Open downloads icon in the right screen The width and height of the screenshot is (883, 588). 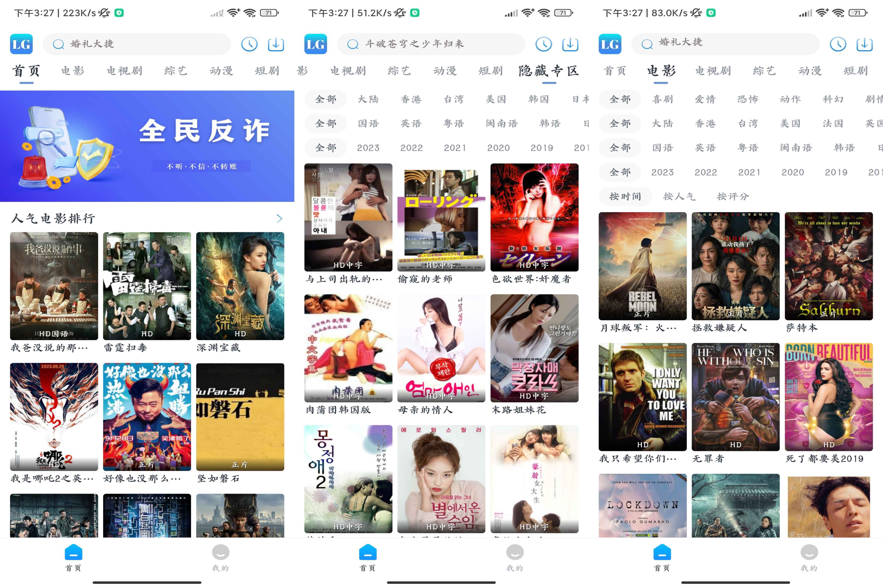tap(864, 44)
